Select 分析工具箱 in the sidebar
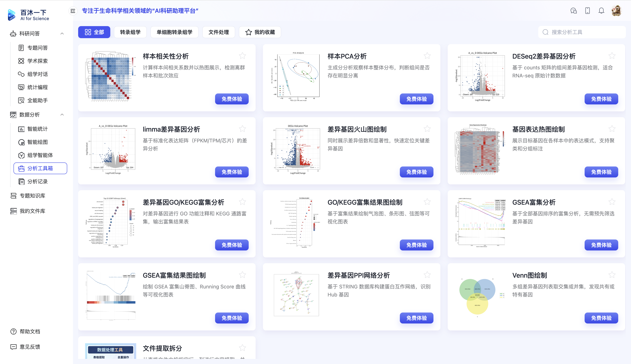631x364 pixels. tap(40, 168)
